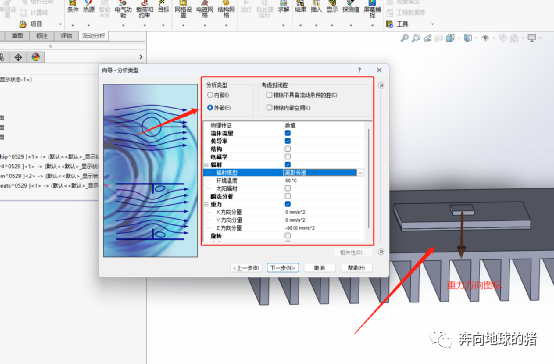Click the 帮助 help button
The height and width of the screenshot is (364, 554).
pos(356,268)
